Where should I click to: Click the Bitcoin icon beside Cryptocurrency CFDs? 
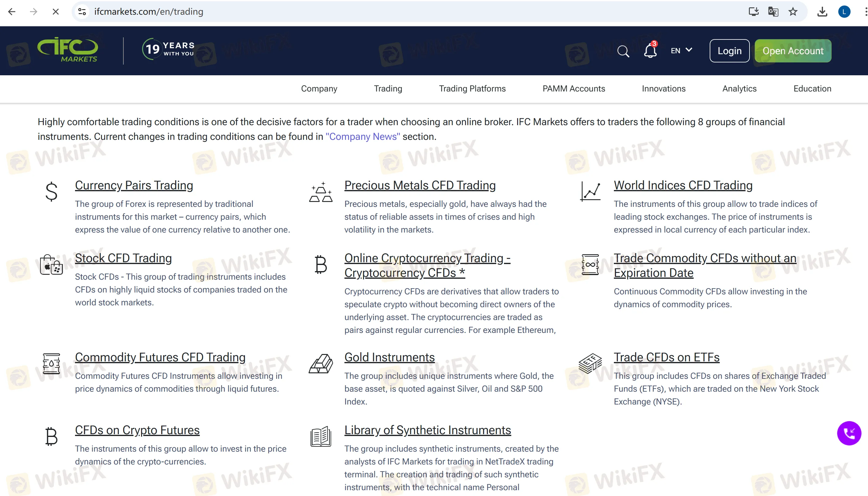point(320,265)
